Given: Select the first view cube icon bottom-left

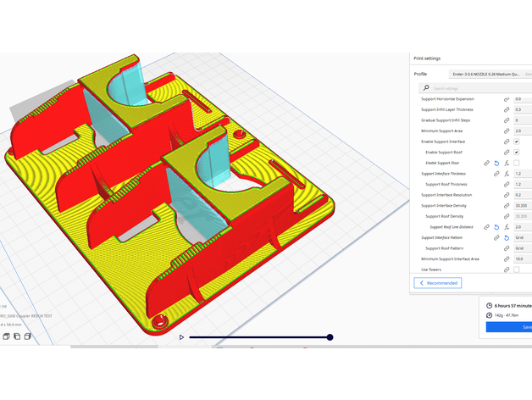Looking at the screenshot, I should [x=6, y=336].
